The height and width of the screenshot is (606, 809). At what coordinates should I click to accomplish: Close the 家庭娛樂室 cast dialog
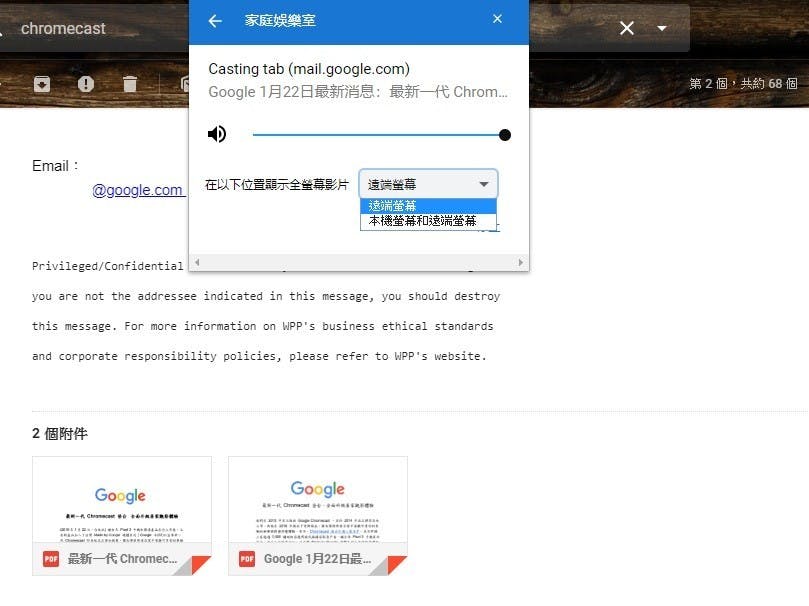[x=497, y=19]
